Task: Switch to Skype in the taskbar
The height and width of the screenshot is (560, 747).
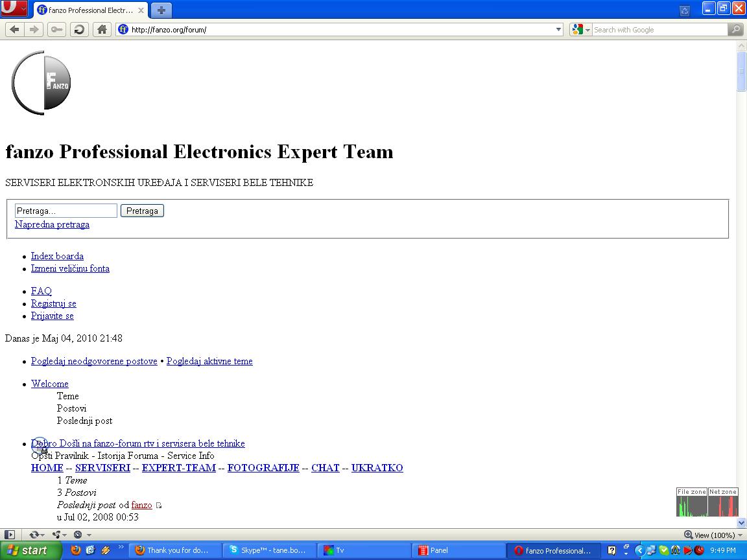Action: coord(270,550)
